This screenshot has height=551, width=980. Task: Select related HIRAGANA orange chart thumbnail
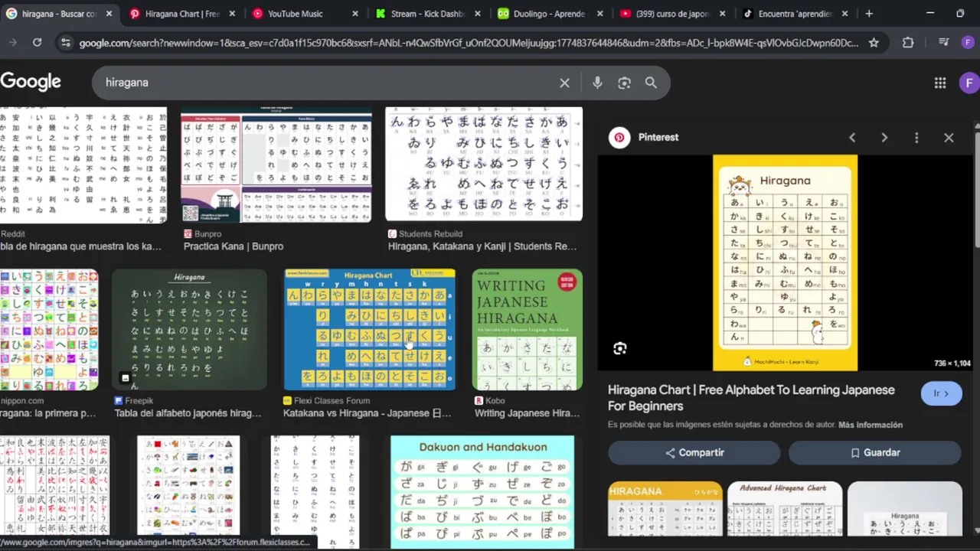[665, 509]
